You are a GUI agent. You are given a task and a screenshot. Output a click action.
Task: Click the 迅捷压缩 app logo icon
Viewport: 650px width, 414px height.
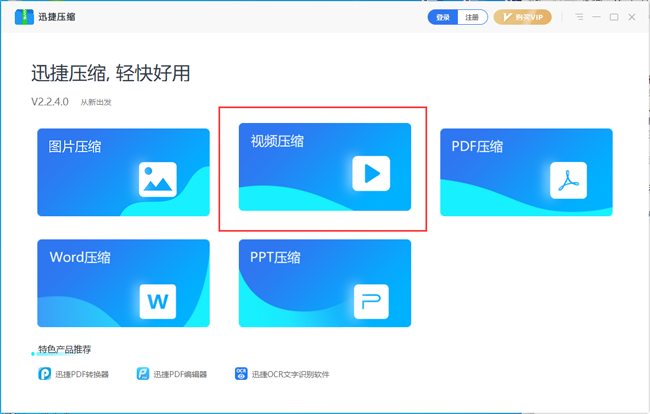[x=24, y=17]
